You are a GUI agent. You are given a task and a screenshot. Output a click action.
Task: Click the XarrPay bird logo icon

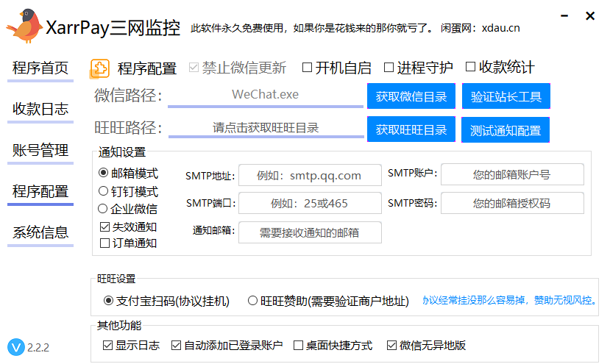click(24, 26)
